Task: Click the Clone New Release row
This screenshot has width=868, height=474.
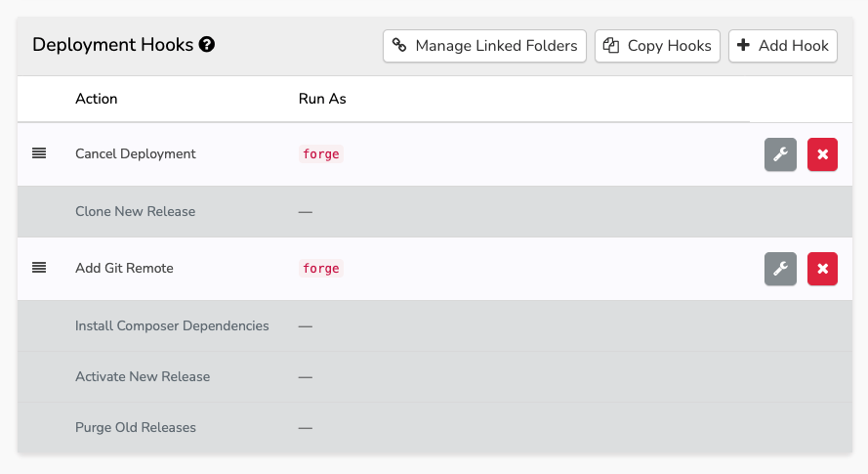Action: click(x=135, y=211)
